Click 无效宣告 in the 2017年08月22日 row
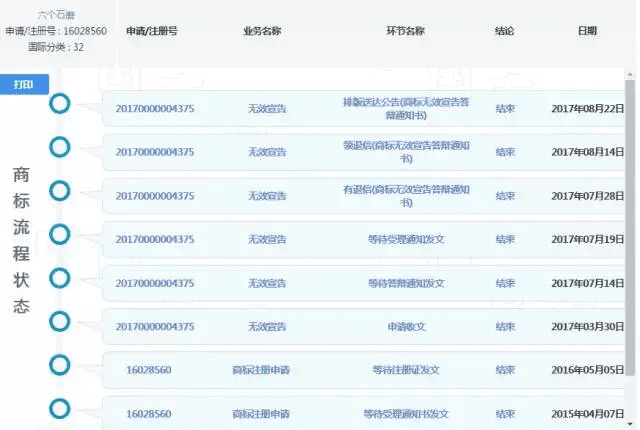 click(267, 109)
